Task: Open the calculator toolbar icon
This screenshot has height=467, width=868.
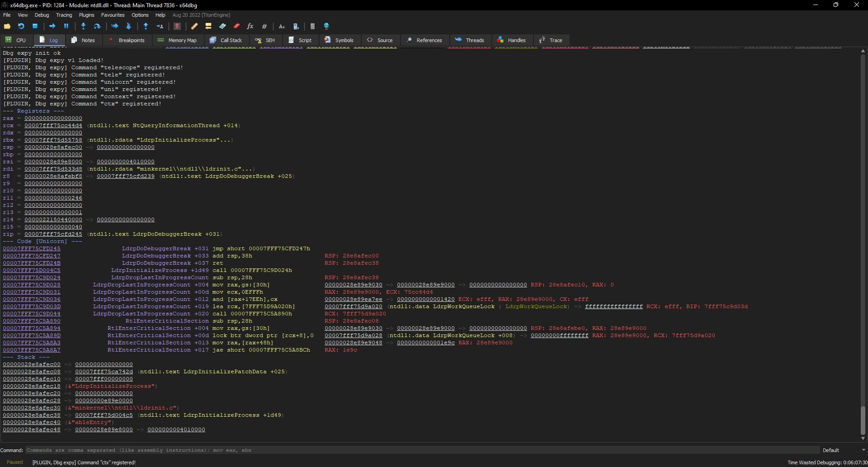Action: pyautogui.click(x=312, y=26)
